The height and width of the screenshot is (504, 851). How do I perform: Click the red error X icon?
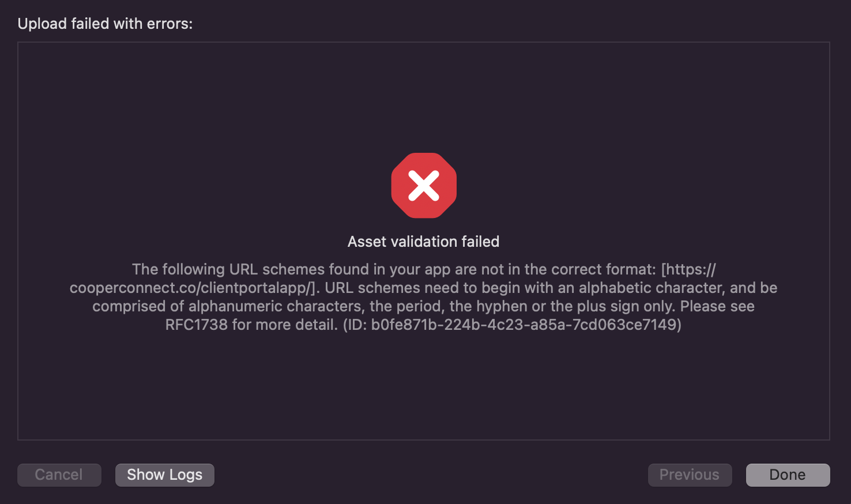coord(424,186)
